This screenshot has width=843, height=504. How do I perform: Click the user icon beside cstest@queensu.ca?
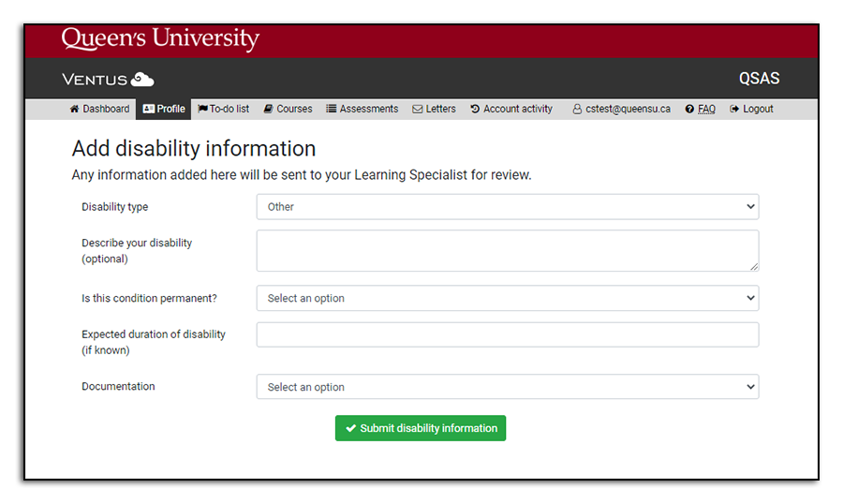tap(577, 110)
